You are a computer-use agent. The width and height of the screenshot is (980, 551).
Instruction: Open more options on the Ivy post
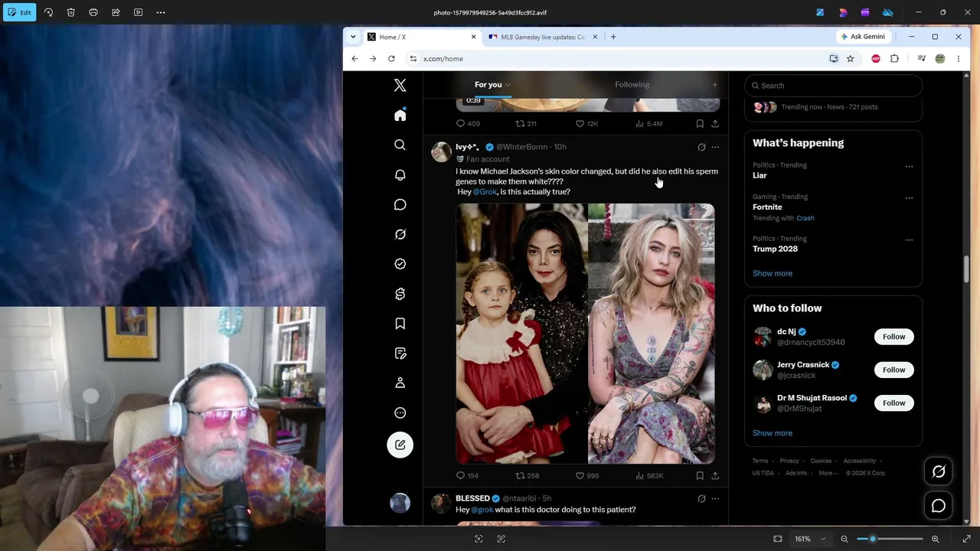715,147
